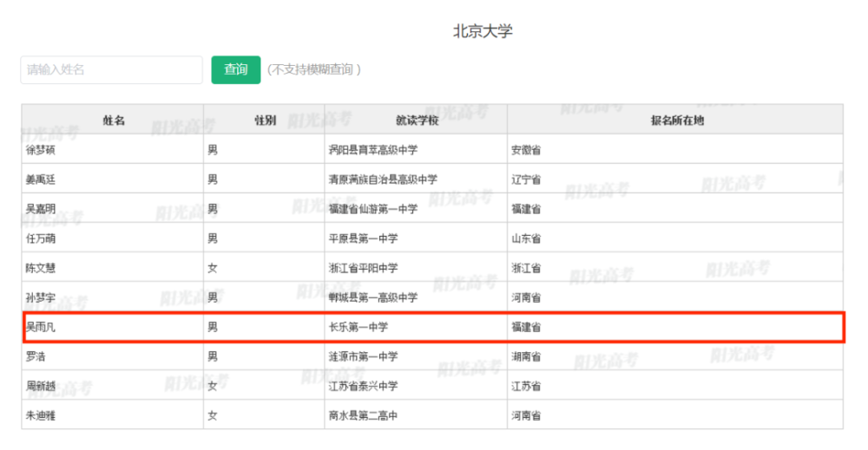Click 河南省 in the 商水县第二高中 row
The width and height of the screenshot is (868, 450).
526,415
